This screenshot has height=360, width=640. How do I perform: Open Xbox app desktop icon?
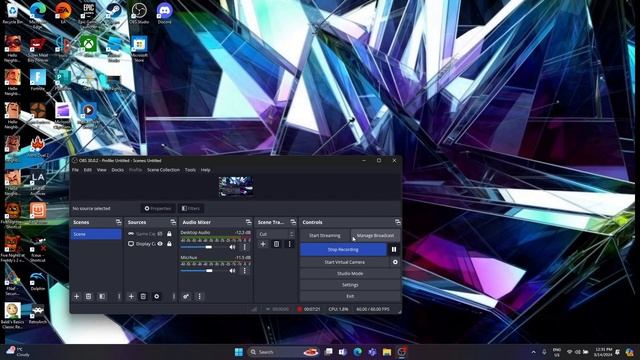(x=89, y=46)
